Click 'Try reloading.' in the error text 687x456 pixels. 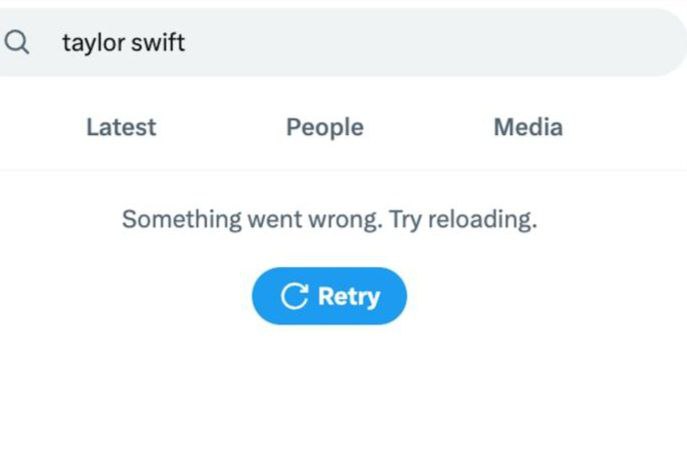[x=463, y=219]
